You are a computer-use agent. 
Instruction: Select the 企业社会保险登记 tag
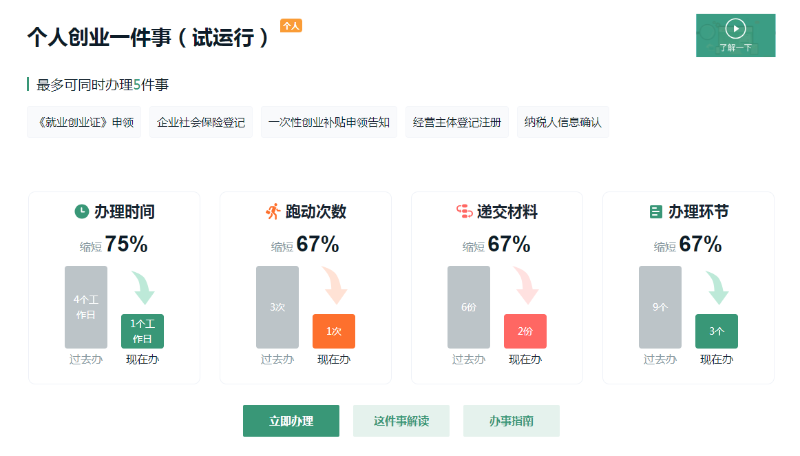(201, 122)
